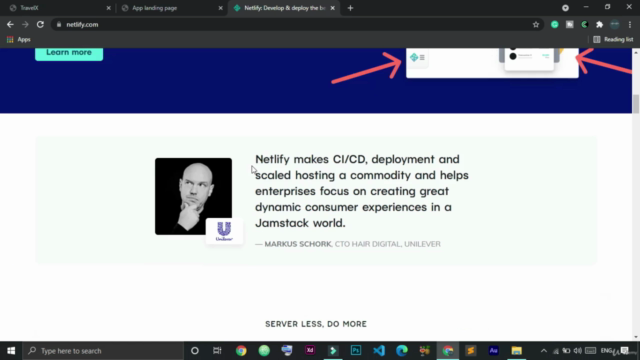The image size is (640, 360).
Task: Click the MARKUS SCHORK name text
Action: pyautogui.click(x=298, y=244)
